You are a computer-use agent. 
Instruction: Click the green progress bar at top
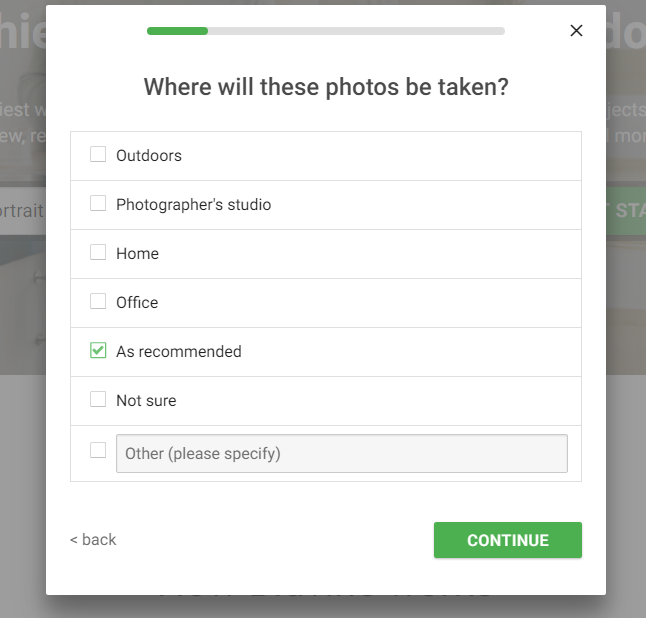pyautogui.click(x=178, y=31)
